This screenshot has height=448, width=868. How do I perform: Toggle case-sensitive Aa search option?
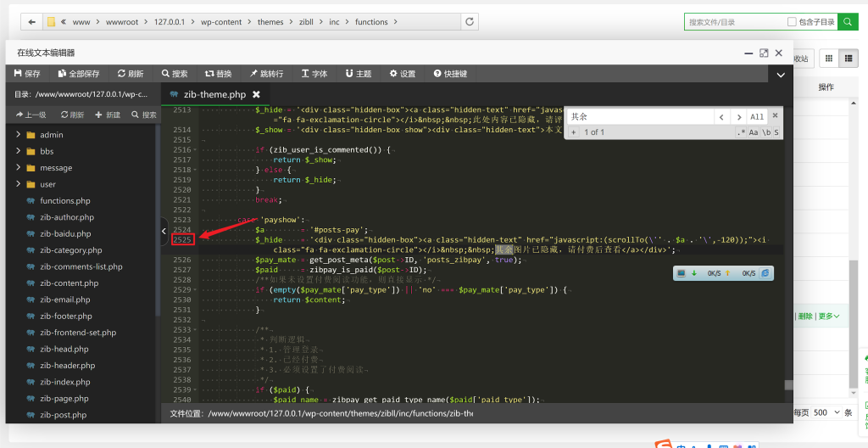(x=754, y=132)
